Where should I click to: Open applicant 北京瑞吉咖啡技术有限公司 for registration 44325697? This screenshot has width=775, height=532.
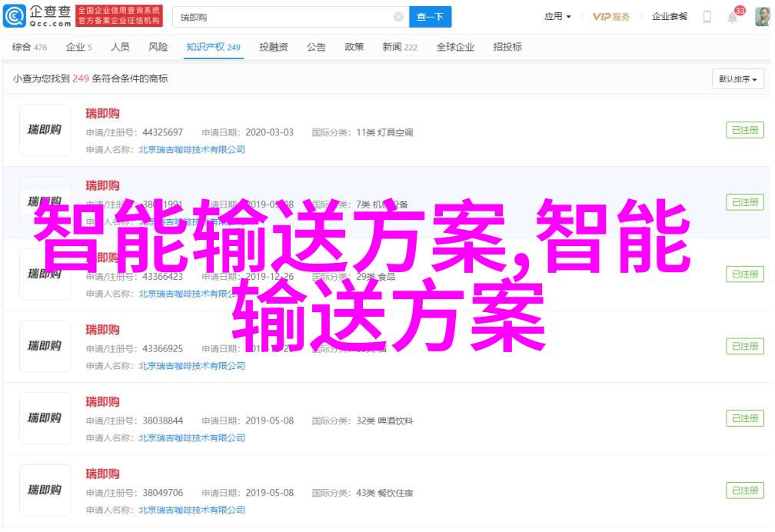point(191,150)
